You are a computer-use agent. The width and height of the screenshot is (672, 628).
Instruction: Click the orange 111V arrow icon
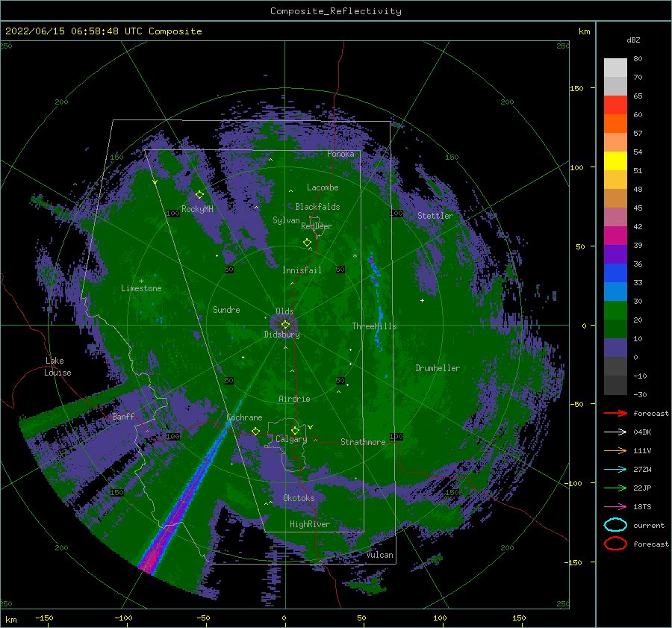(615, 450)
